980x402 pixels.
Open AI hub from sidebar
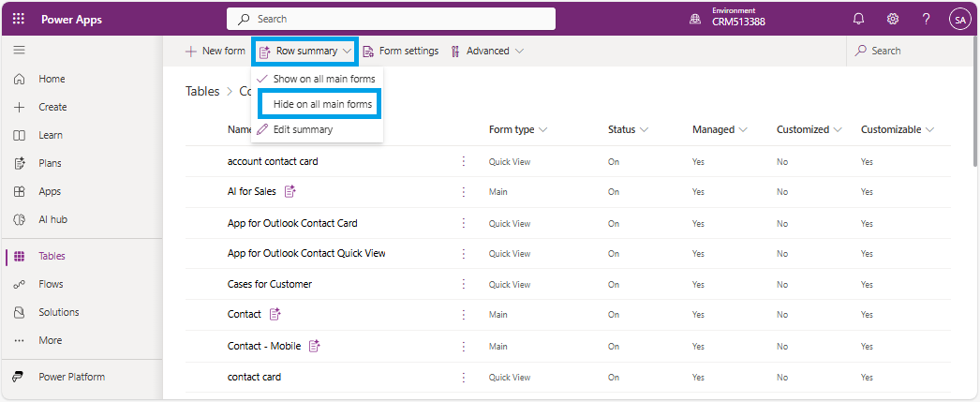tap(52, 219)
